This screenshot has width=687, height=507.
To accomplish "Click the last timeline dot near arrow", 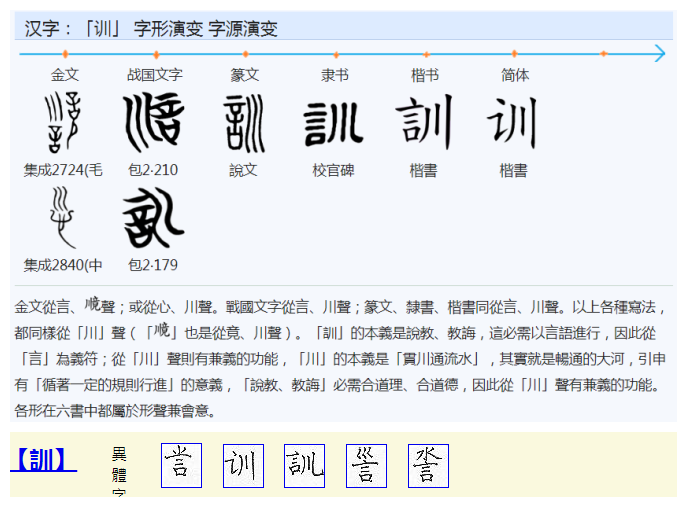I will pos(603,53).
